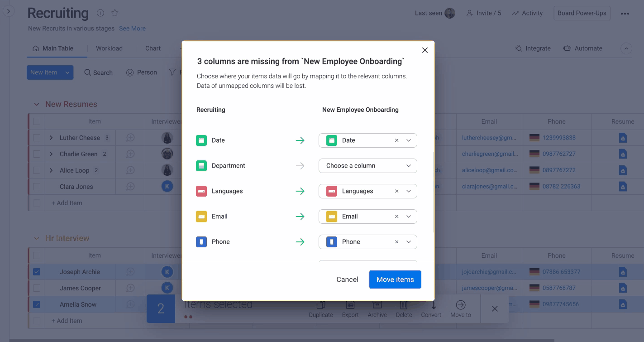Tick the Clara Jones row checkbox
This screenshot has height=342, width=644.
point(37,187)
